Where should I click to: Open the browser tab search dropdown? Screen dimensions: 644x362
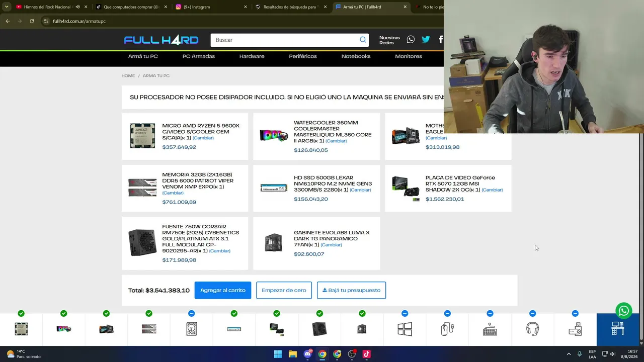tap(7, 7)
